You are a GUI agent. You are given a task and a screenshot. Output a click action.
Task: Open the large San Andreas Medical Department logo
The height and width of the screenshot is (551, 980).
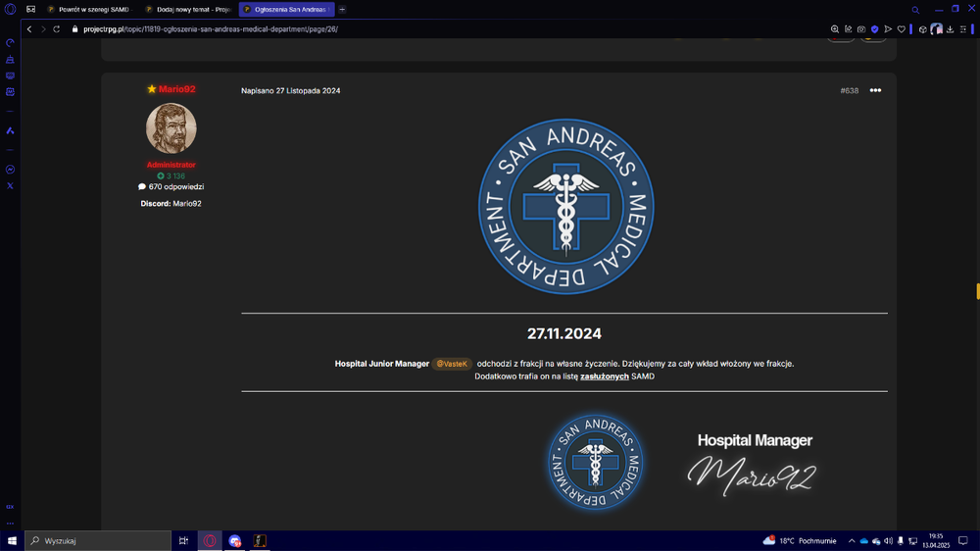565,207
